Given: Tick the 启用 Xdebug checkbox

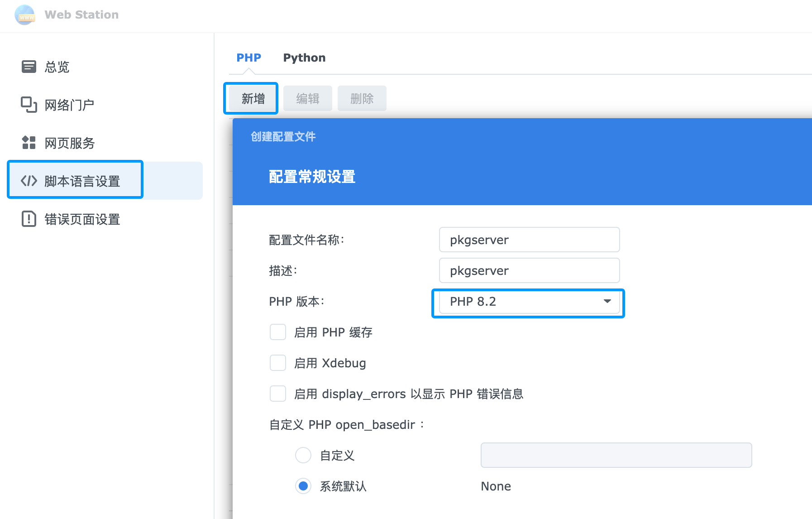Looking at the screenshot, I should pos(278,363).
